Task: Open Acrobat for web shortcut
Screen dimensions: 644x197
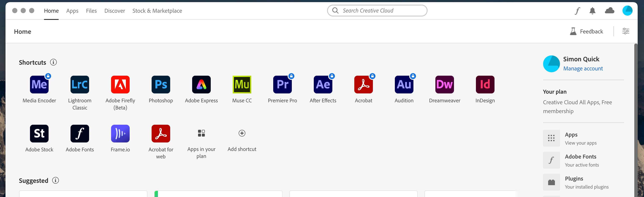Action: [161, 133]
